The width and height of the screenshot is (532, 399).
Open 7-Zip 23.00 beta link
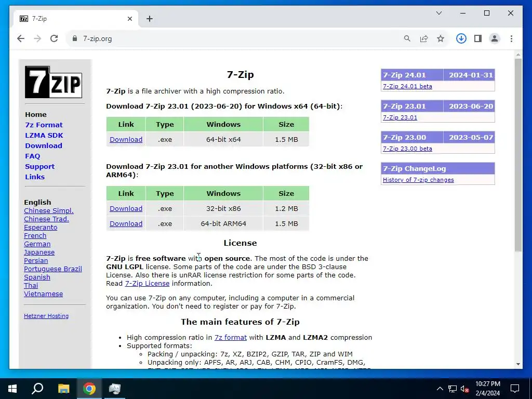407,149
